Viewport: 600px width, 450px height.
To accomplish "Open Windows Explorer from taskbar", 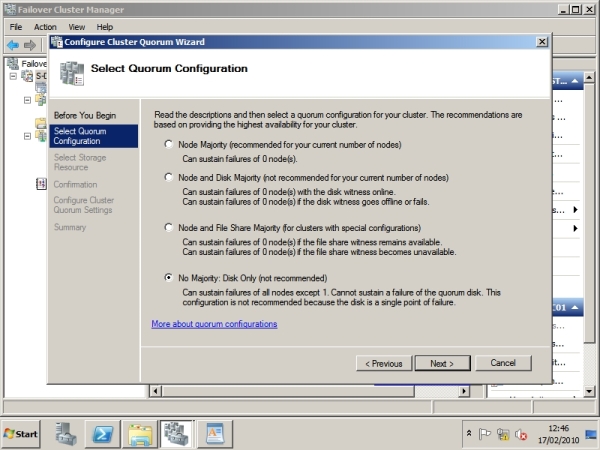I will pos(140,434).
